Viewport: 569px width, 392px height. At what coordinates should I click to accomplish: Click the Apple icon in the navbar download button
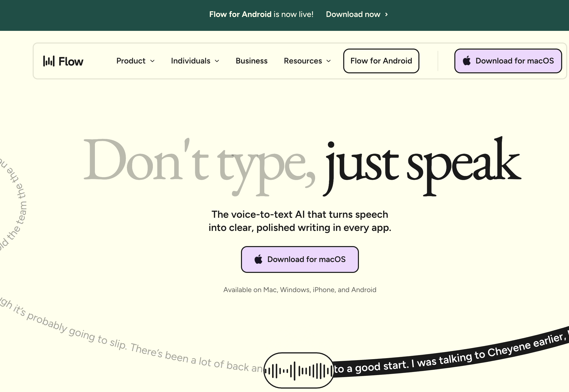click(467, 61)
